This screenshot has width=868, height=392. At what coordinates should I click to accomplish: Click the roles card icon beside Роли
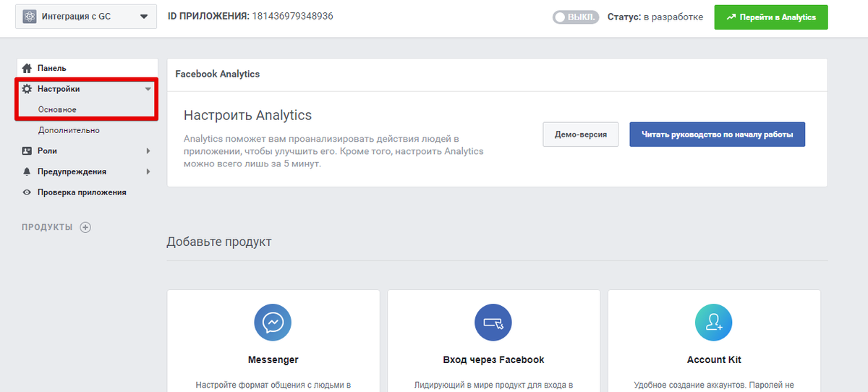[x=27, y=151]
